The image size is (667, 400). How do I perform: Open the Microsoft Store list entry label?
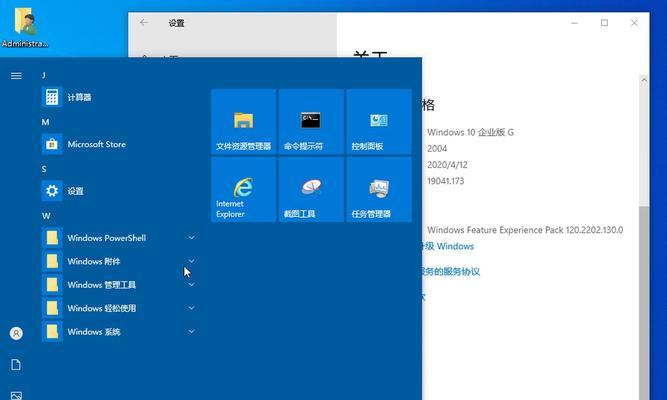point(97,144)
